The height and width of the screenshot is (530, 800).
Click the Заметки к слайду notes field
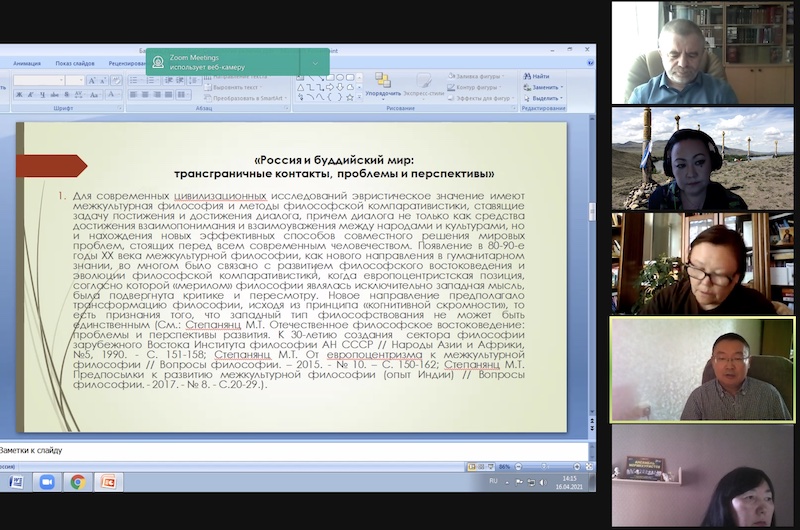click(x=200, y=450)
